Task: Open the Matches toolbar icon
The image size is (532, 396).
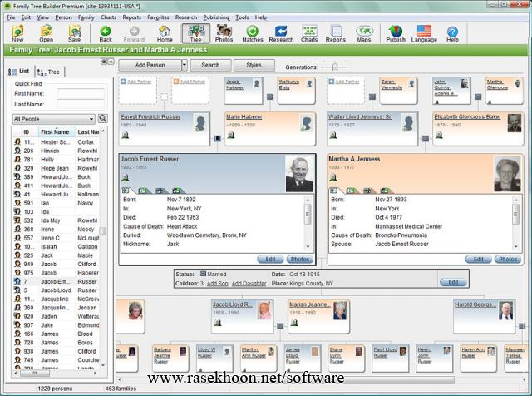Action: (252, 33)
